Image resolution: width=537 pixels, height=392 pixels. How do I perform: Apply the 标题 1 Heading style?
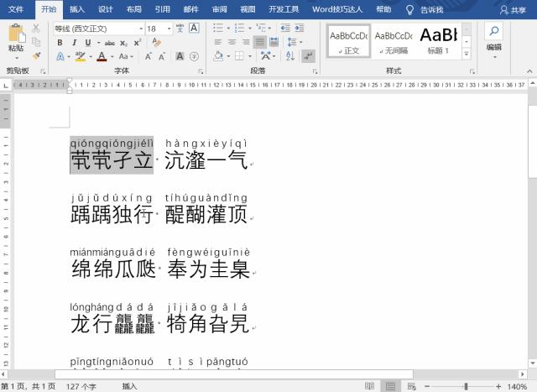(x=438, y=41)
